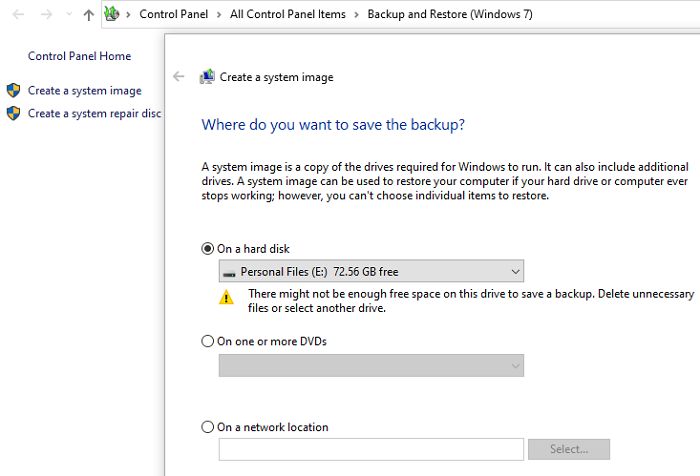Click the shield icon beside Create a system image
The width and height of the screenshot is (700, 476).
[14, 91]
